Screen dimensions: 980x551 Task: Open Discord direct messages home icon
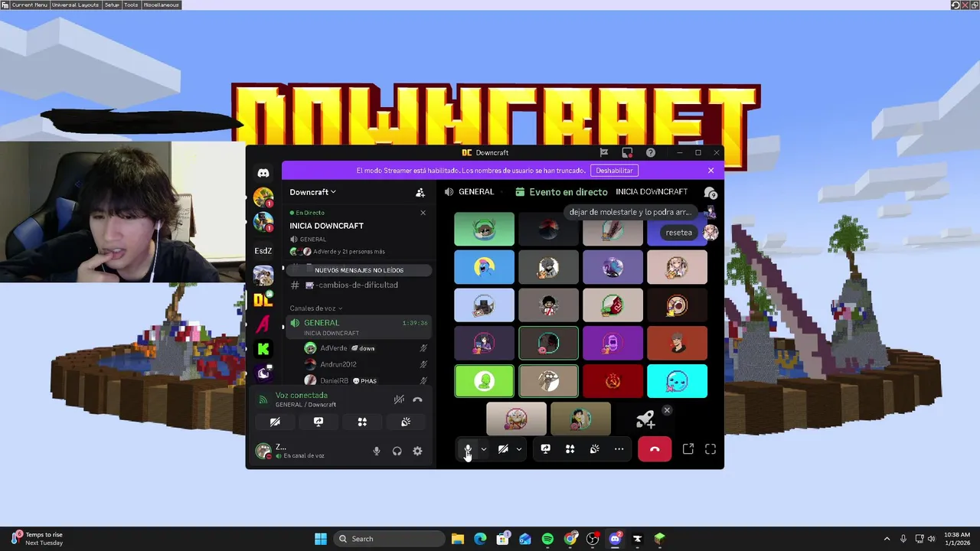pyautogui.click(x=263, y=173)
